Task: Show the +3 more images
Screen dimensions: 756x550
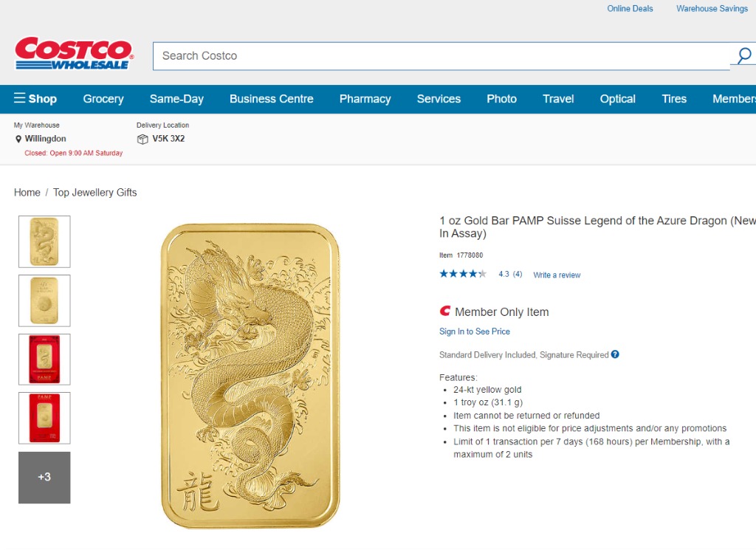Action: point(44,477)
